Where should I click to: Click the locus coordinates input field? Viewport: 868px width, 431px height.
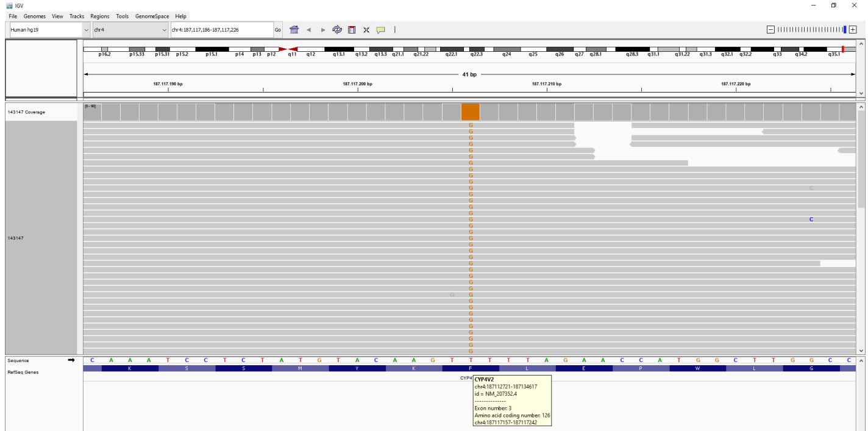[221, 29]
